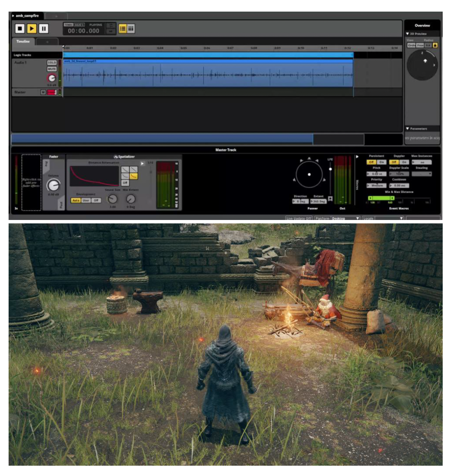Switch to the Timeline tab

[x=23, y=42]
